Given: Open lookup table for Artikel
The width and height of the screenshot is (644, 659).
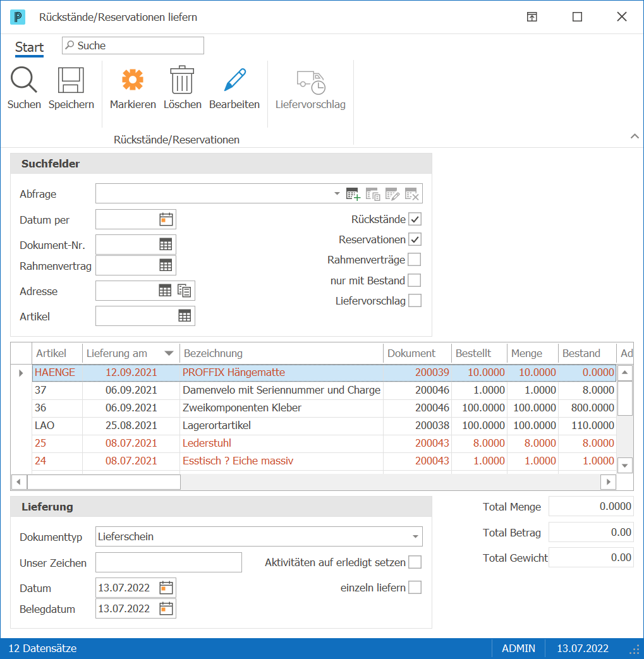Looking at the screenshot, I should pos(185,316).
